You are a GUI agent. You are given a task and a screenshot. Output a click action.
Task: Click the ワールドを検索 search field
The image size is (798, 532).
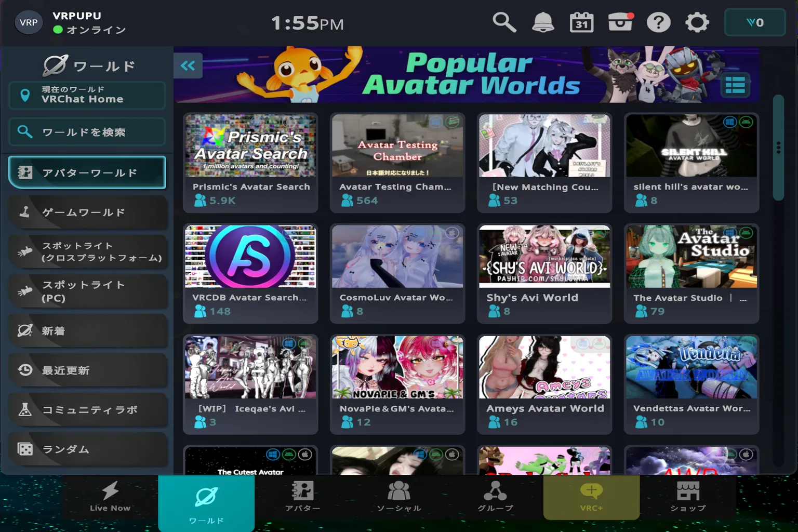[87, 132]
